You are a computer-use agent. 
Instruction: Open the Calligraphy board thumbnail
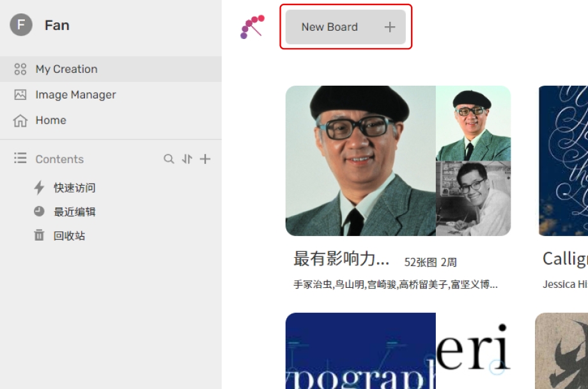pyautogui.click(x=563, y=161)
